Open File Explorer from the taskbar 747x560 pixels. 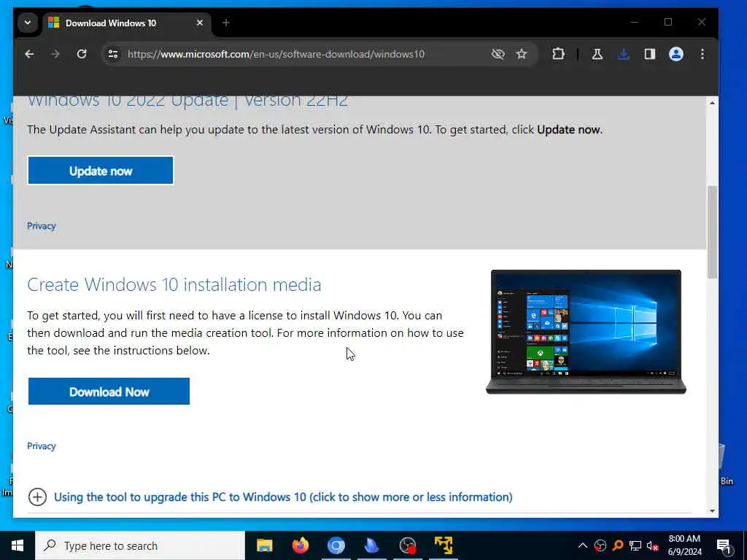[x=264, y=545]
